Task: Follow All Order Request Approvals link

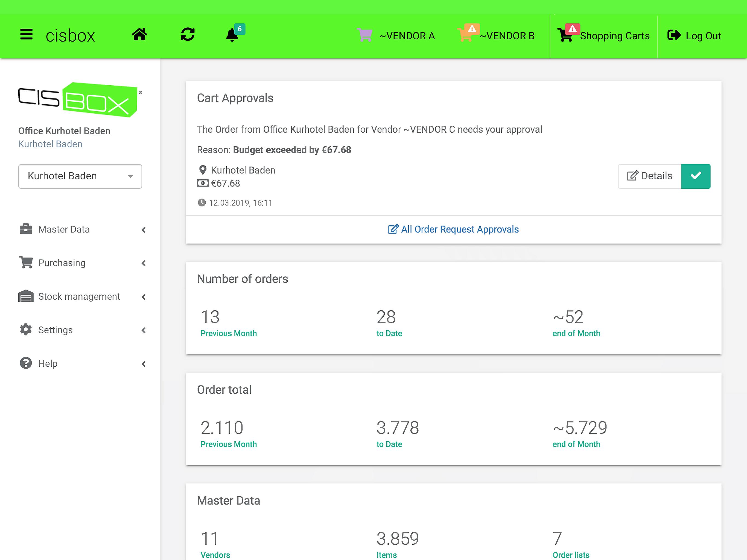Action: click(453, 229)
